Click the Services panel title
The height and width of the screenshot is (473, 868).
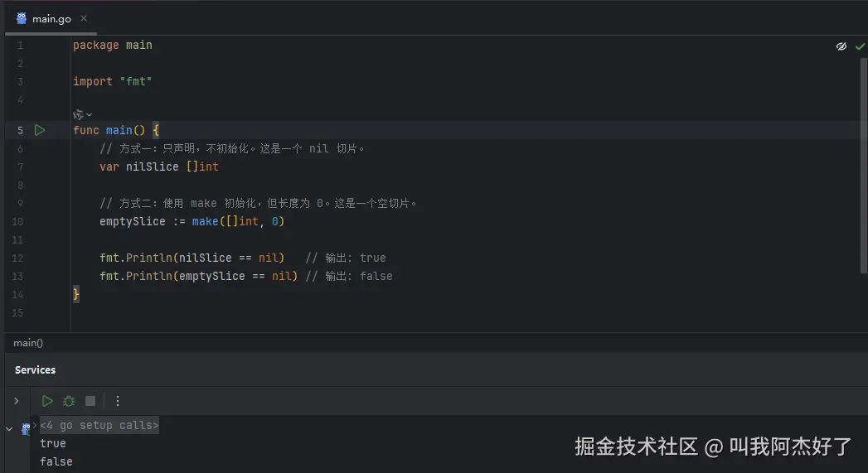click(x=35, y=370)
